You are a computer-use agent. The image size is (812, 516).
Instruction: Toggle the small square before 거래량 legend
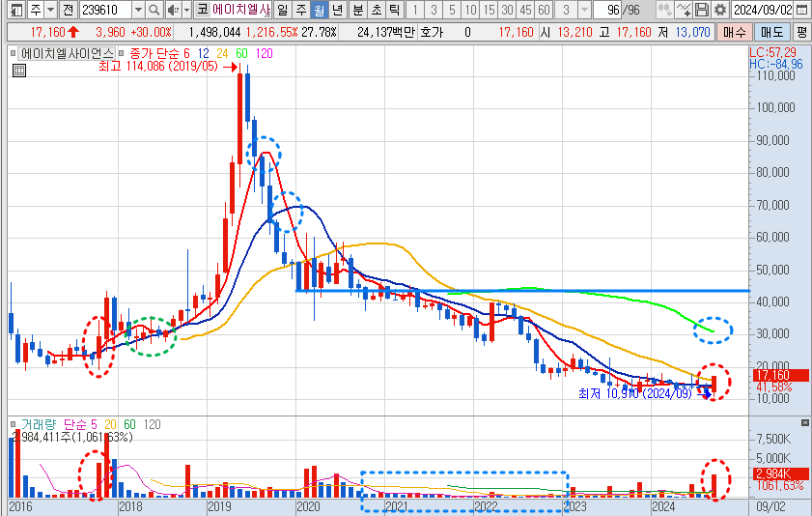[x=14, y=424]
